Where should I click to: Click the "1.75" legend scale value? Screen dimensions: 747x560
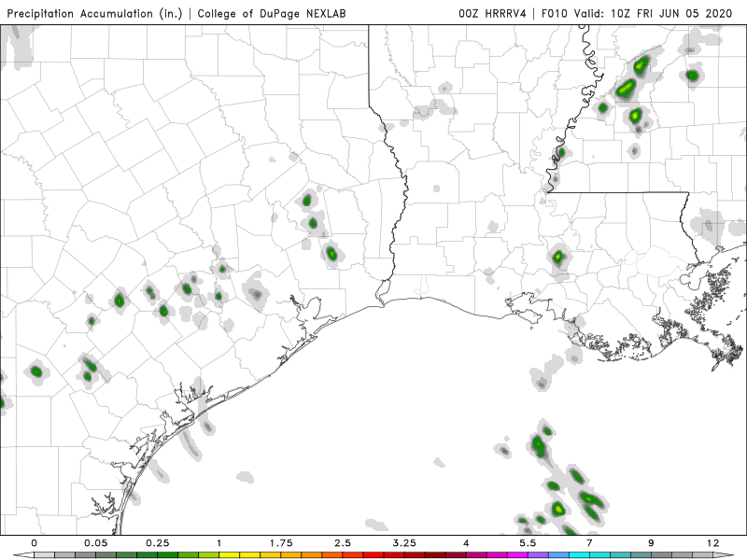[x=281, y=543]
